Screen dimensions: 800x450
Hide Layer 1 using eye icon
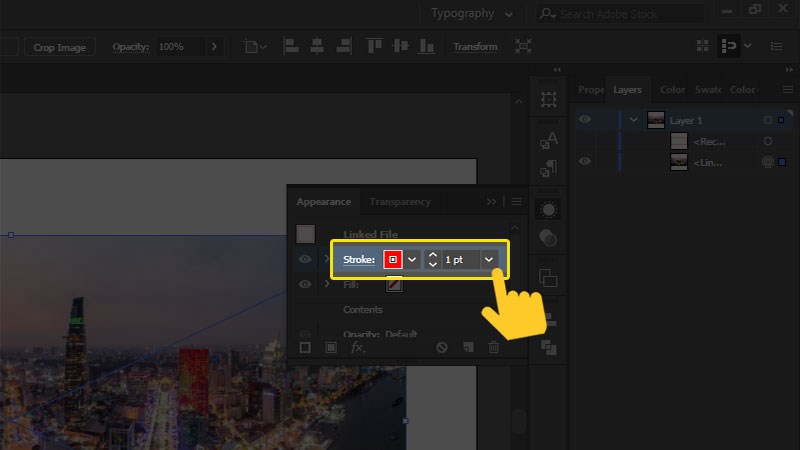coord(585,120)
